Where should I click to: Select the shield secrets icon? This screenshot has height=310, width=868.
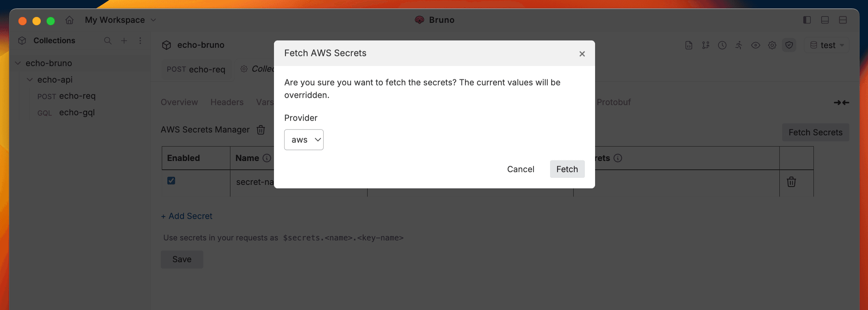click(789, 45)
